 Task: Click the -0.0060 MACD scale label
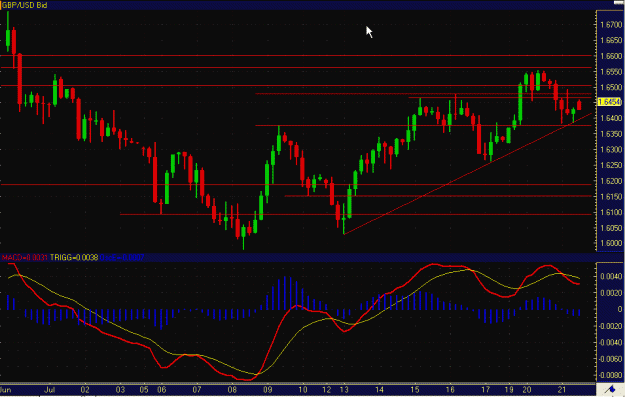coord(610,359)
